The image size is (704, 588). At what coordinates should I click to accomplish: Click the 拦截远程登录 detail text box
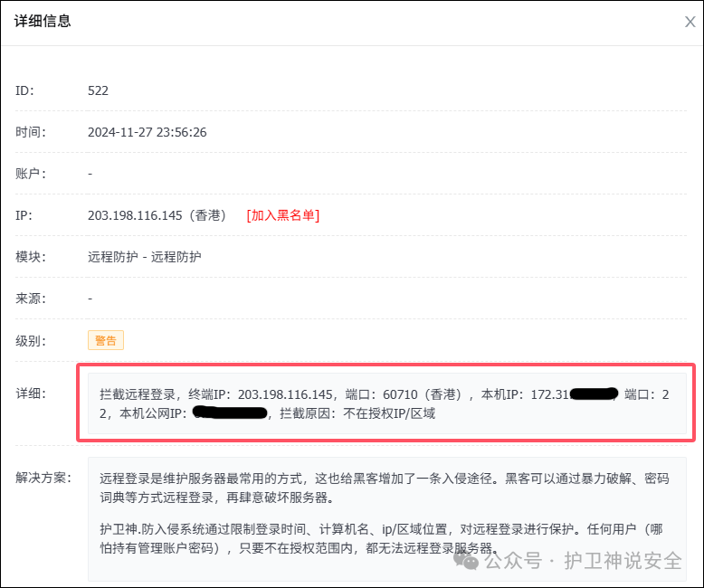(x=387, y=403)
